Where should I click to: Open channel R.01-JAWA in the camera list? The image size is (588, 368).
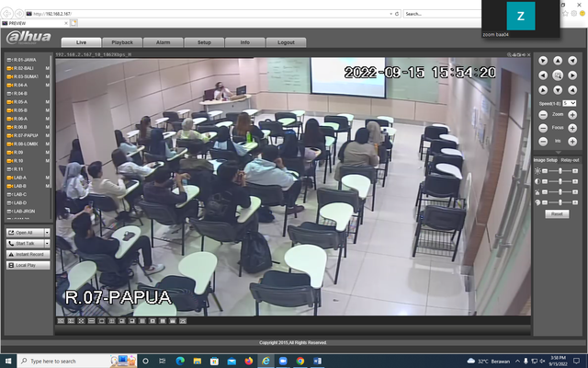point(25,60)
